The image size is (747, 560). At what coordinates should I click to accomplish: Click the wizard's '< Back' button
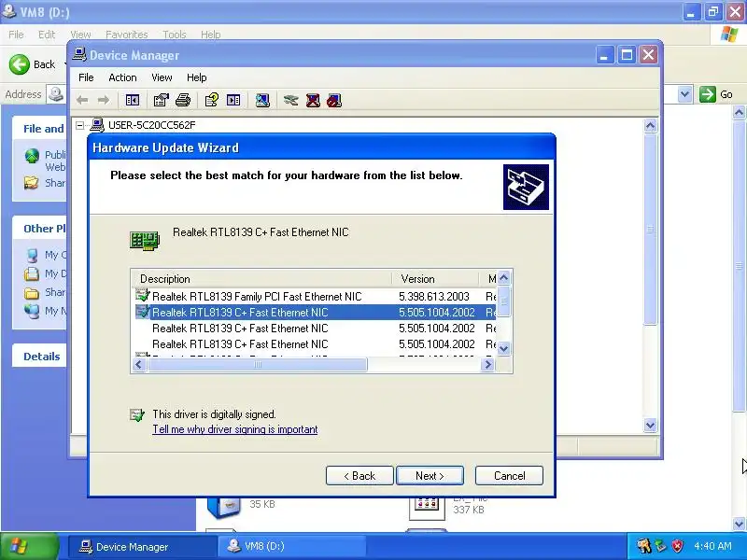click(359, 476)
